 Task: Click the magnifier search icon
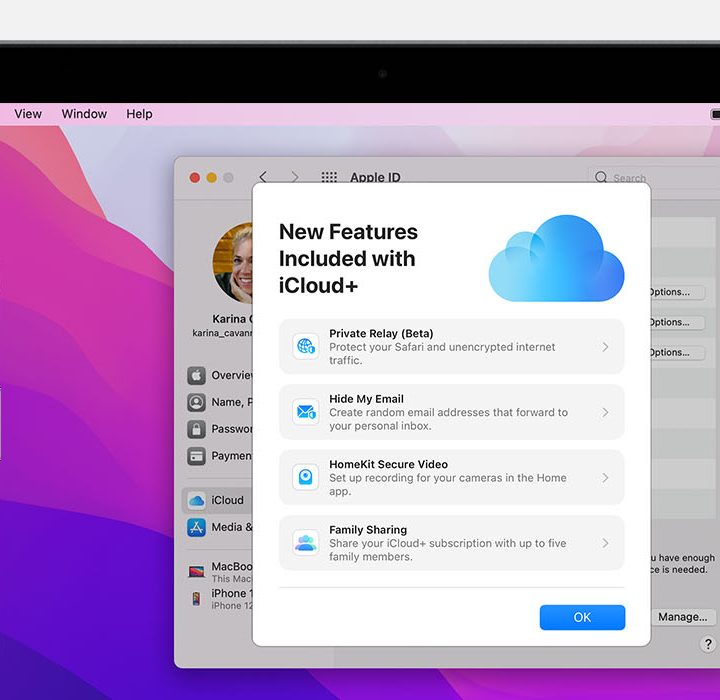coord(601,177)
